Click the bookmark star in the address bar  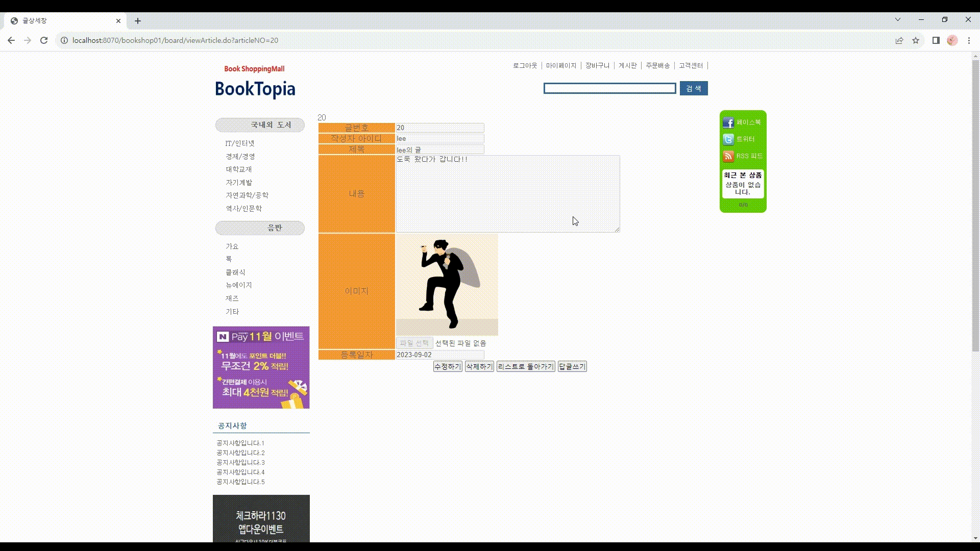(x=916, y=40)
